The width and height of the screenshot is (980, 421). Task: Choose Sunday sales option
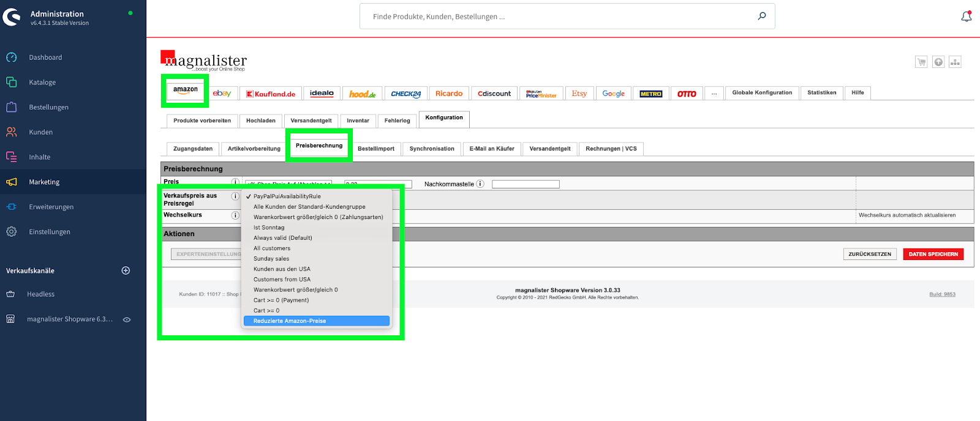317,259
